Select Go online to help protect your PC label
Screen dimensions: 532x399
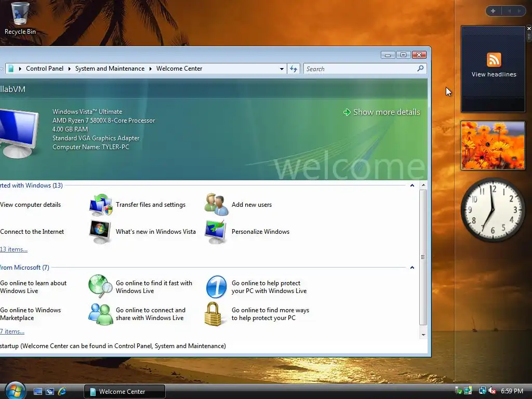point(269,287)
